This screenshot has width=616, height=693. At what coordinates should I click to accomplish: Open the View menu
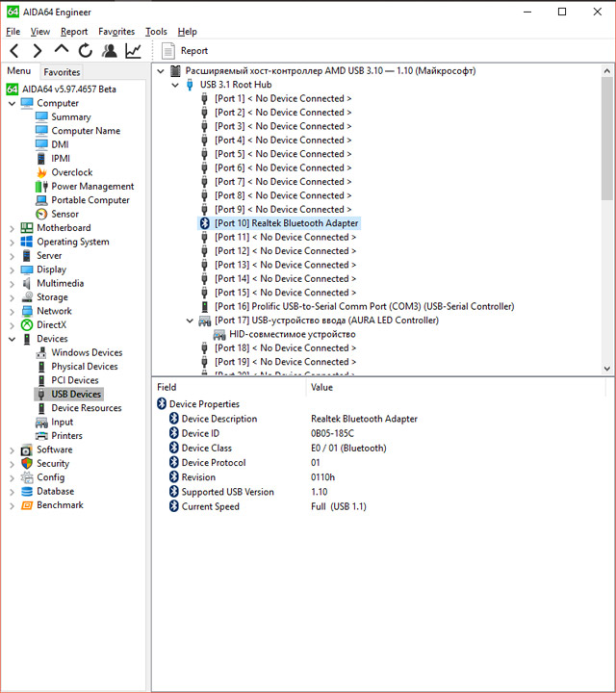point(40,32)
